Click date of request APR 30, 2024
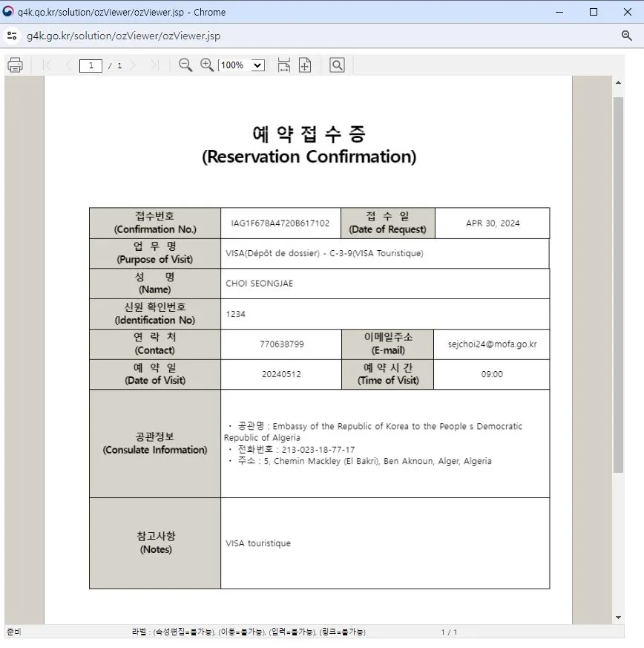The width and height of the screenshot is (644, 648). click(x=493, y=223)
